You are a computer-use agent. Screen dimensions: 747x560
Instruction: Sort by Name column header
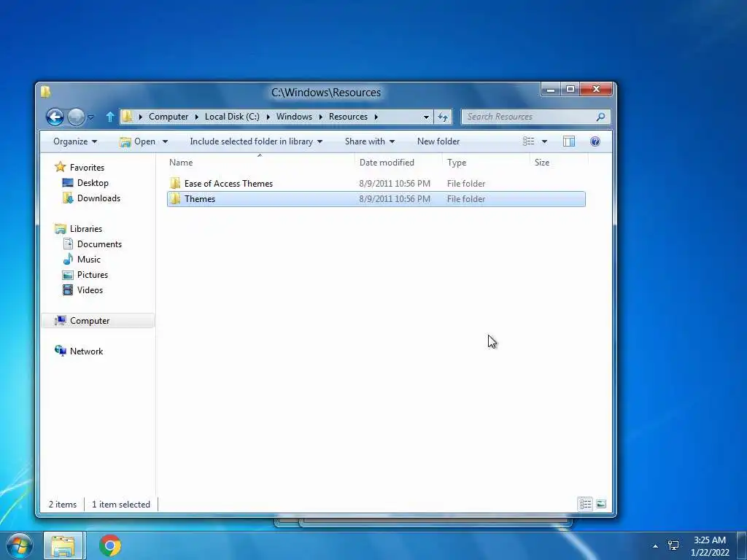point(260,163)
